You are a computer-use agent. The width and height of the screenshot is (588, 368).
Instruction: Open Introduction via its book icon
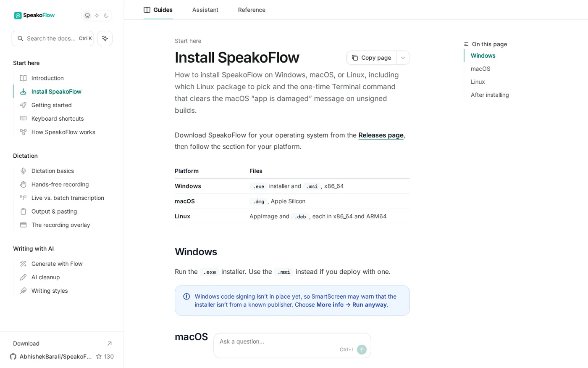pos(24,78)
